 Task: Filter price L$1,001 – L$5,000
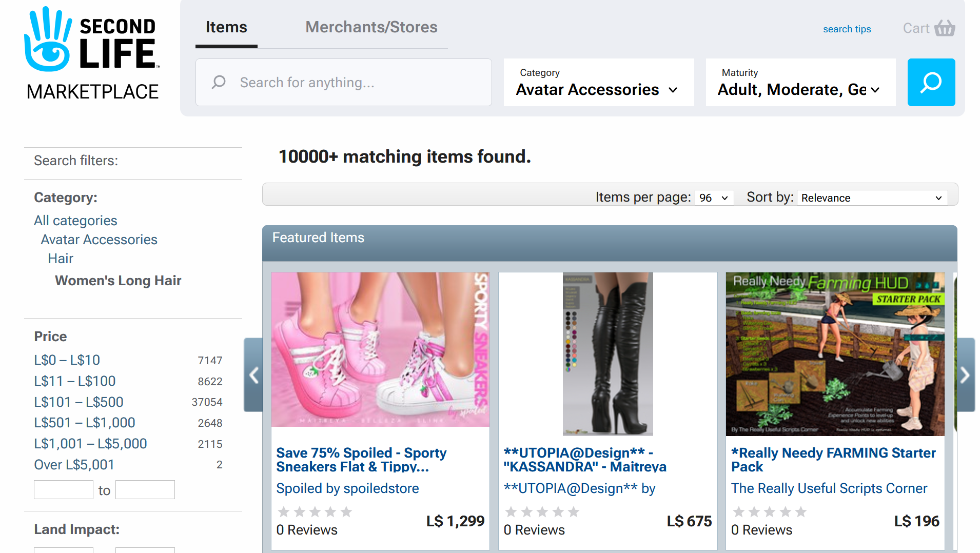(90, 444)
